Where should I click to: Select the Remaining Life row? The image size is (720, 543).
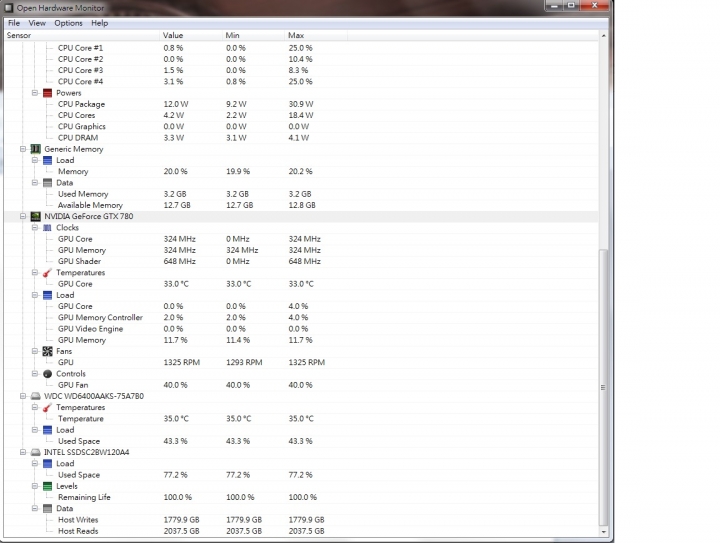(x=301, y=498)
